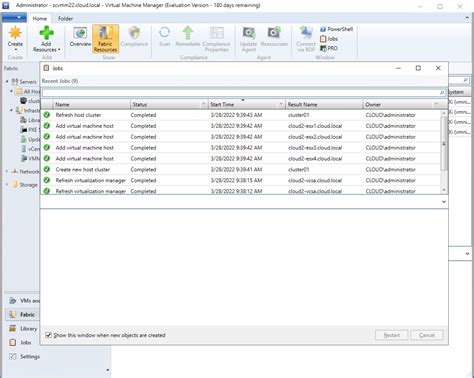Screen dimensions: 474x378
Task: Click the navigation pane options arrow
Action: point(107,370)
